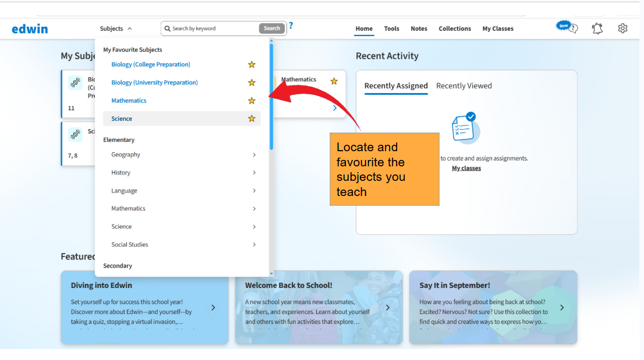
Task: Open My Classes in navigation
Action: pos(498,28)
